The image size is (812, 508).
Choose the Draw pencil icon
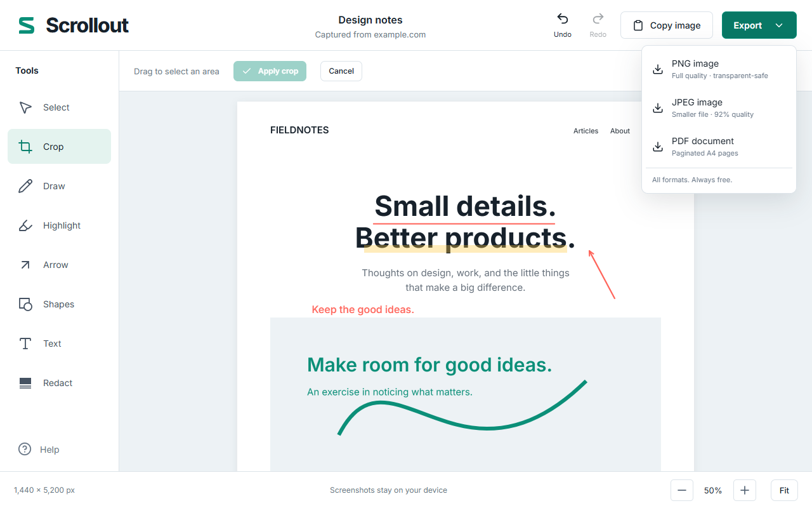(25, 186)
